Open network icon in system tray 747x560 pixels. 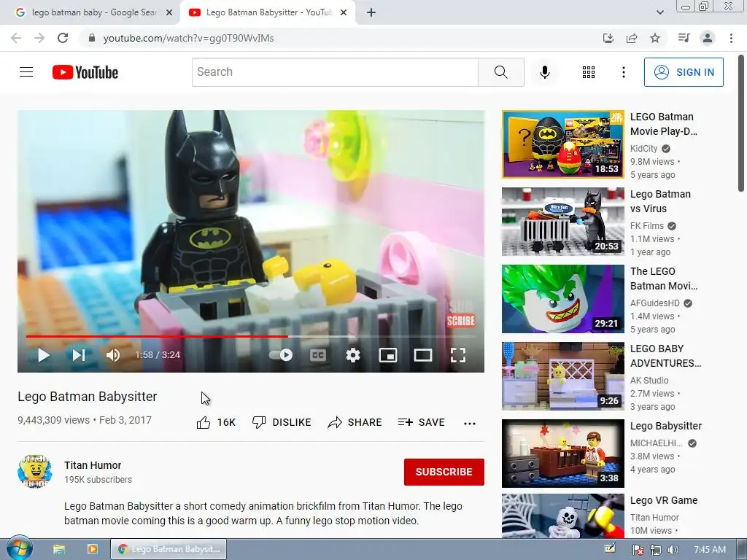point(656,550)
